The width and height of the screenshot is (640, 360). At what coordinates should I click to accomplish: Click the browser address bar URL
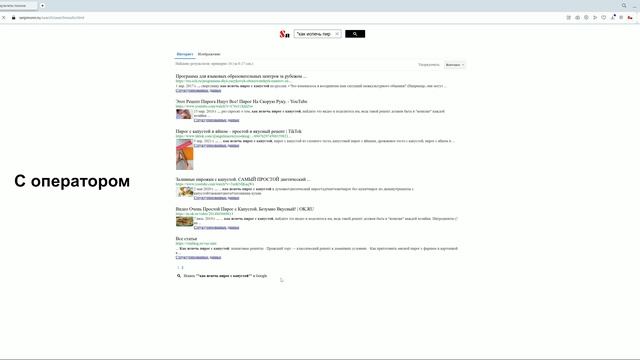pyautogui.click(x=51, y=18)
